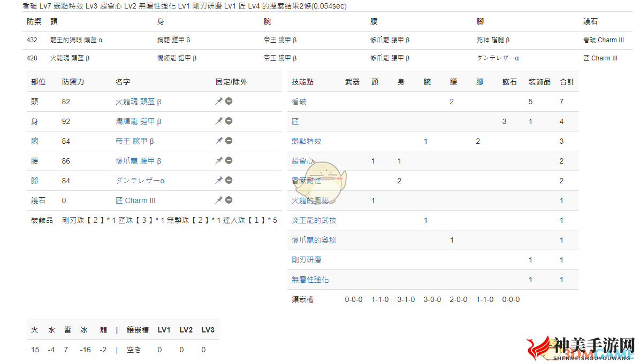This screenshot has width=640, height=364.
Task: Open the 慘爪龍的奧秘 skill link
Action: click(314, 240)
